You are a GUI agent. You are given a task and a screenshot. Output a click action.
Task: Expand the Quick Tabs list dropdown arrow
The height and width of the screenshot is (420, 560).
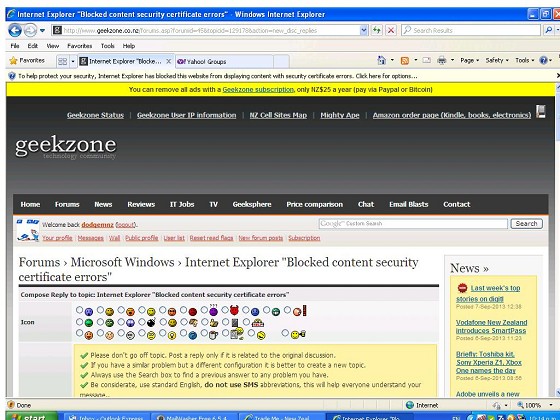[72, 61]
